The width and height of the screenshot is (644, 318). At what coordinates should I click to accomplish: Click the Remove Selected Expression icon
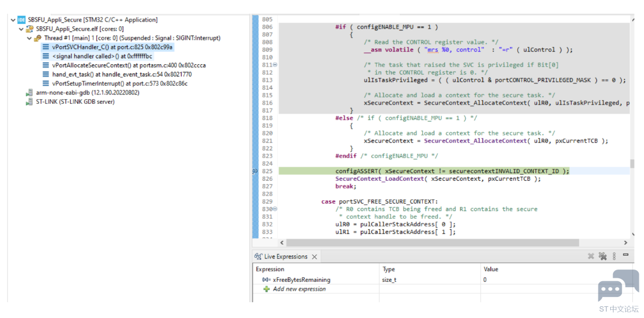tap(591, 257)
